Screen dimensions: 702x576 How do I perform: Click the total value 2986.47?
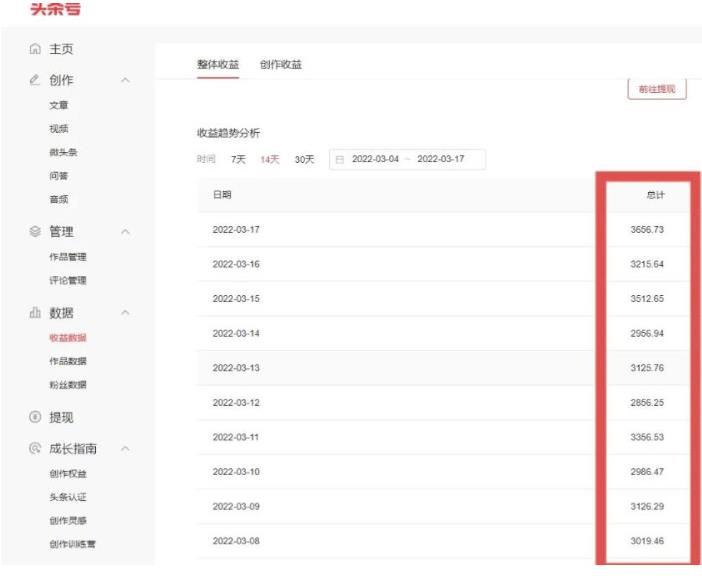coord(647,472)
